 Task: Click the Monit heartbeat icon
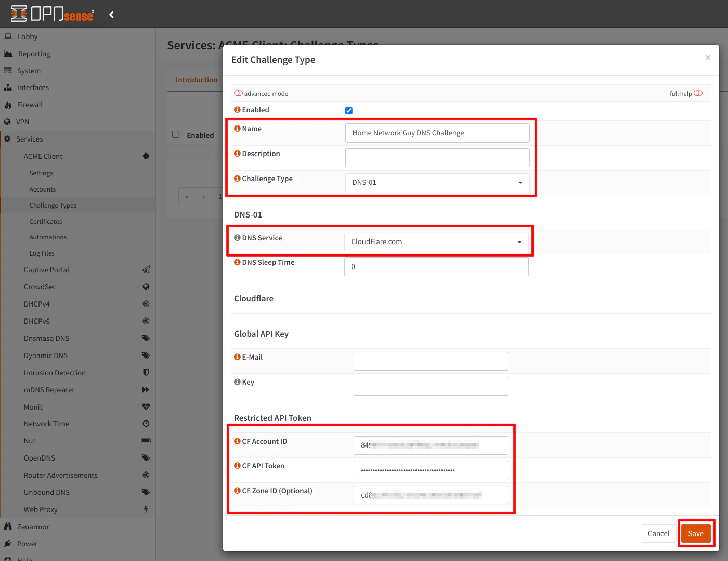click(146, 407)
